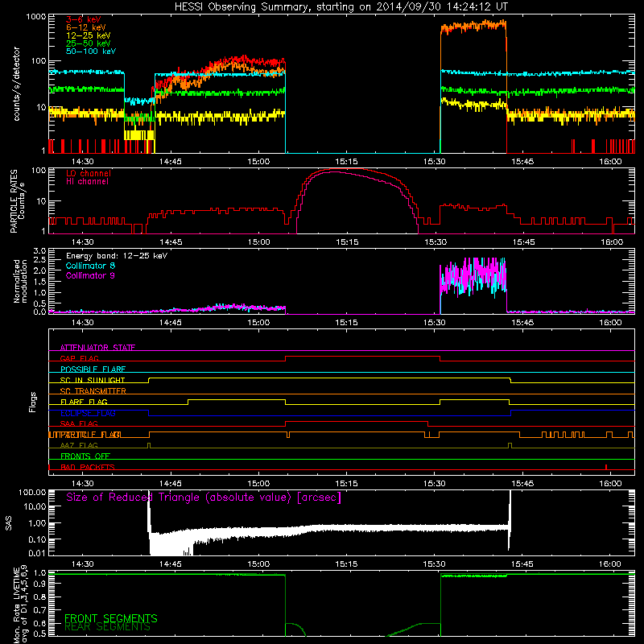
Task: Select the REAR SEGMENTS legend label
Action: (x=107, y=626)
